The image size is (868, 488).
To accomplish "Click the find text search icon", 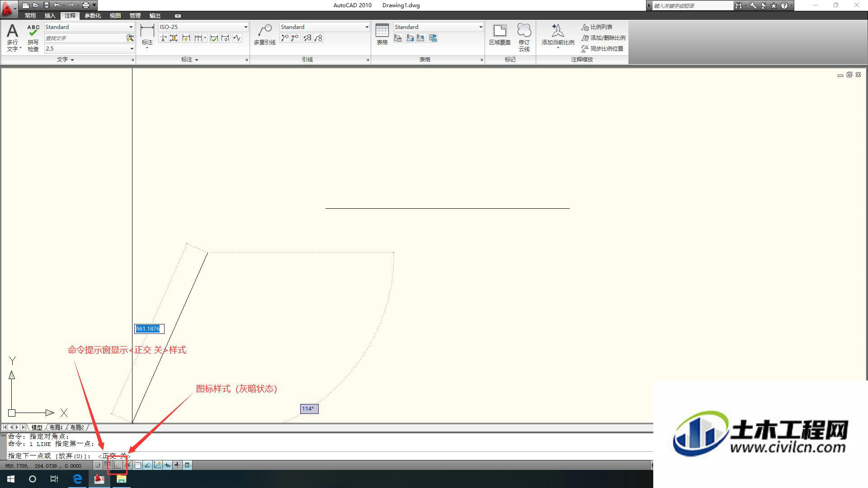I will tap(130, 38).
